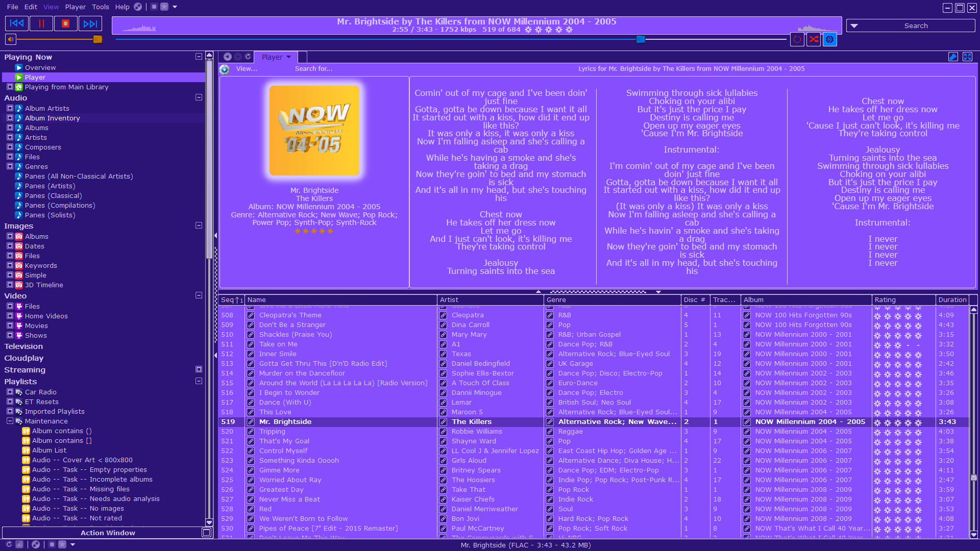Open the Player tab dropdown arrow
This screenshot has height=551, width=980.
288,57
